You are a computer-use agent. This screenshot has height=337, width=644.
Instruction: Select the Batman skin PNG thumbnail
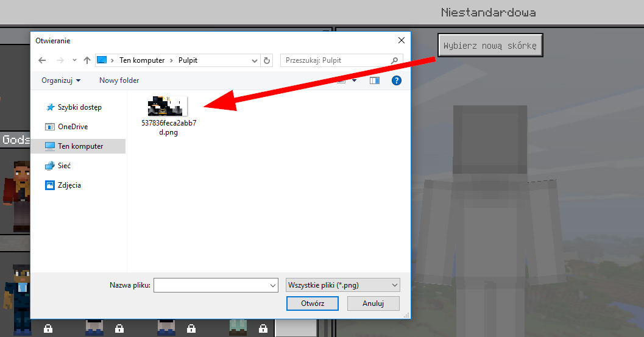168,106
